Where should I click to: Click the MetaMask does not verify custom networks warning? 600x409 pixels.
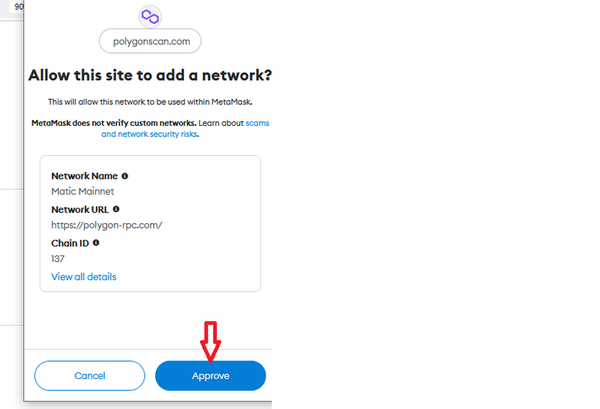coord(114,123)
